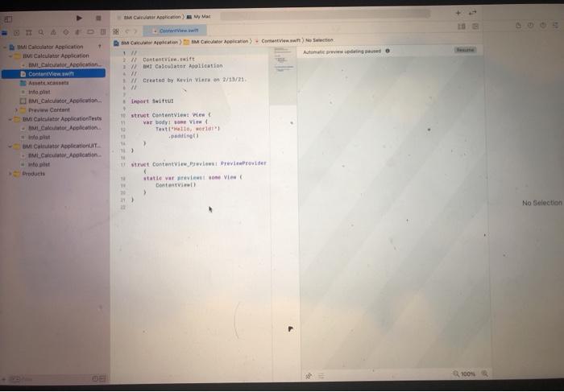The width and height of the screenshot is (564, 392).
Task: Expand the Products folder
Action: click(10, 174)
